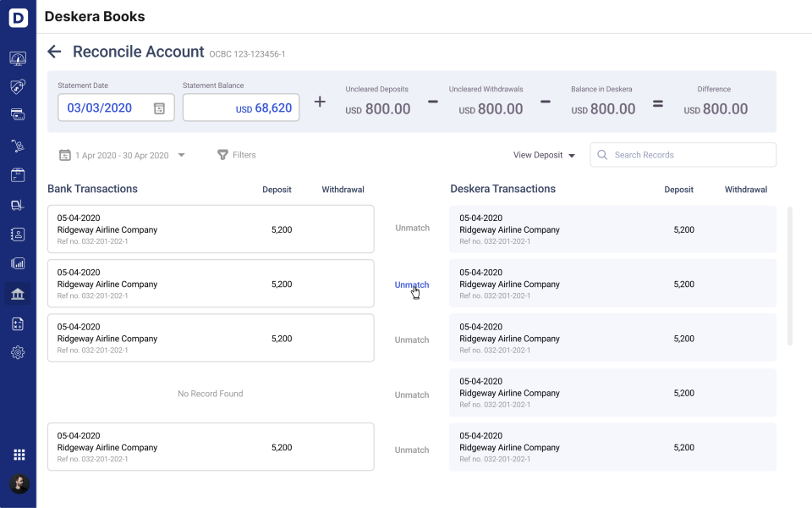812x508 pixels.
Task: Open the dashboard gauge icon in sidebar
Action: point(18,58)
